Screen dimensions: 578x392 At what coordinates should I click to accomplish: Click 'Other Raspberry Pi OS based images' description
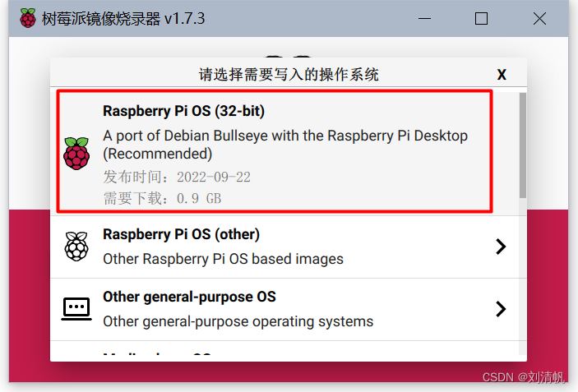click(223, 259)
